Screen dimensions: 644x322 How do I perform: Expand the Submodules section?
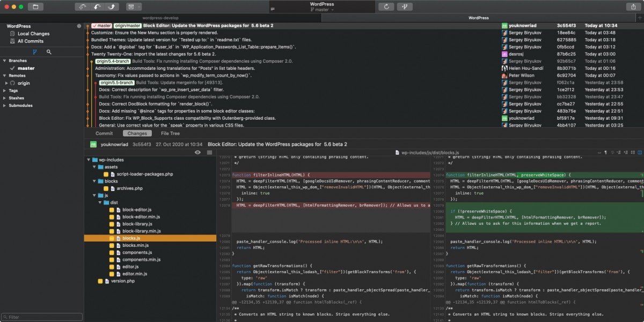click(4, 106)
